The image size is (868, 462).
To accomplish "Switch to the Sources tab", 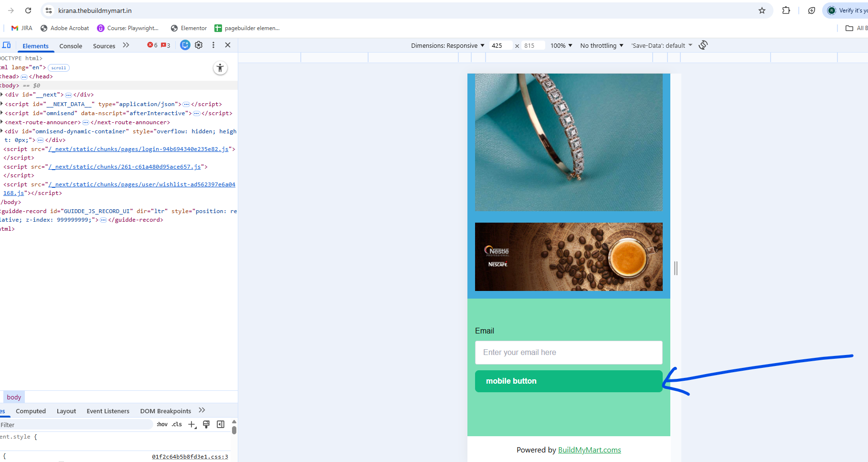I will [104, 46].
